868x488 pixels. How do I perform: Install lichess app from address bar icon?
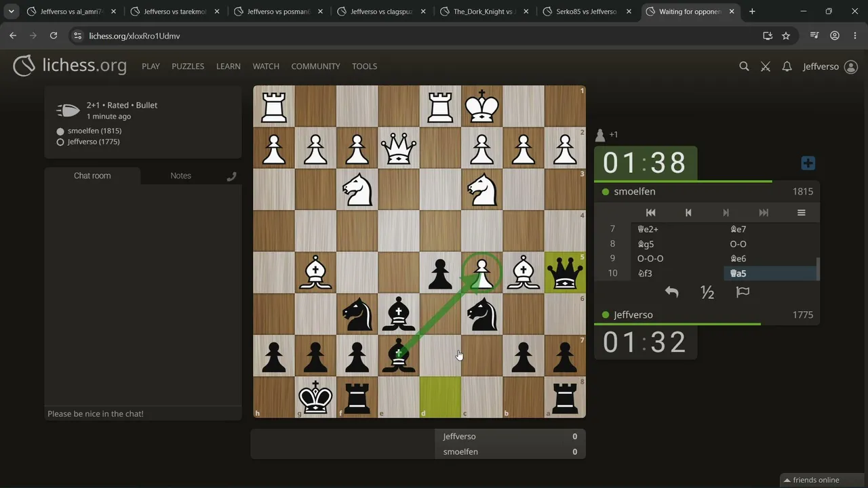tap(768, 36)
